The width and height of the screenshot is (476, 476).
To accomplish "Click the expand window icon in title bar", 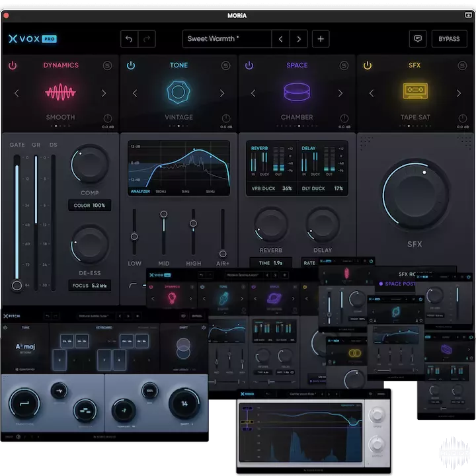I will [468, 15].
